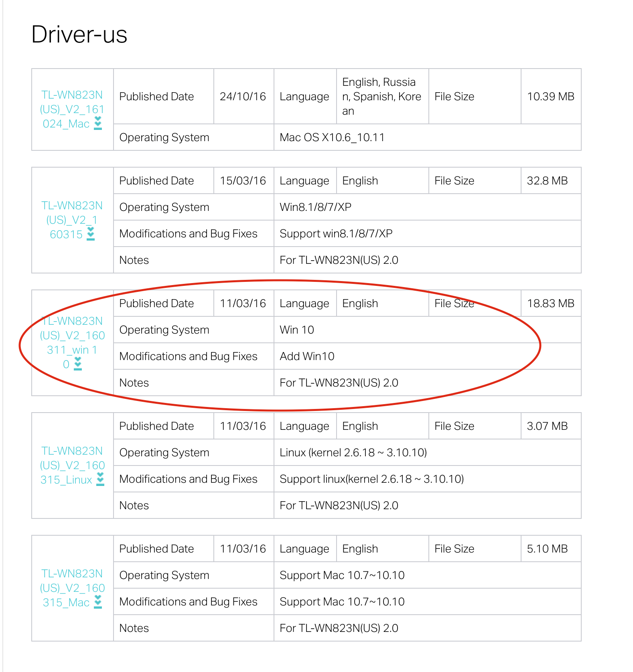Click download icon for 160311_win10 driver
The height and width of the screenshot is (672, 633).
78,364
